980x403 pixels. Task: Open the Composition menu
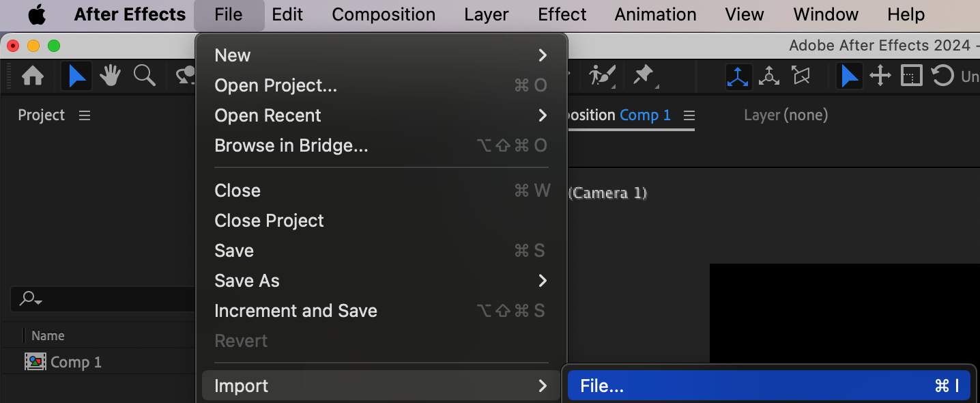pyautogui.click(x=384, y=14)
